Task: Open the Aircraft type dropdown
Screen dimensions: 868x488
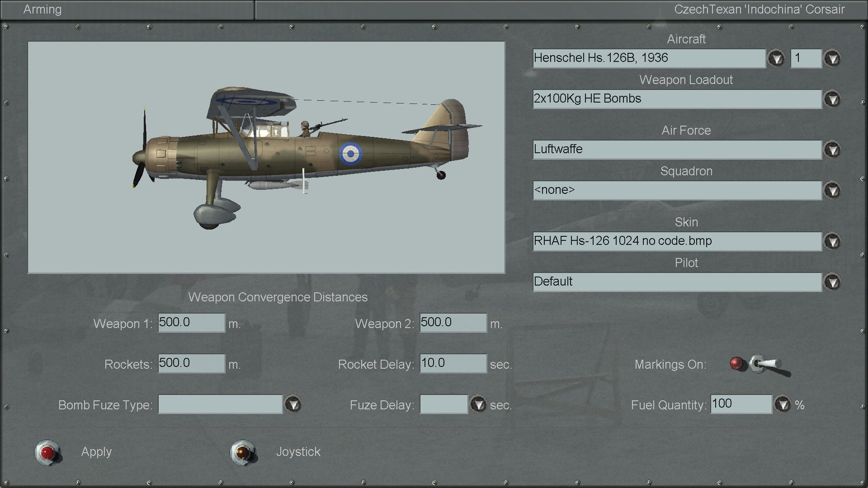Action: click(776, 58)
